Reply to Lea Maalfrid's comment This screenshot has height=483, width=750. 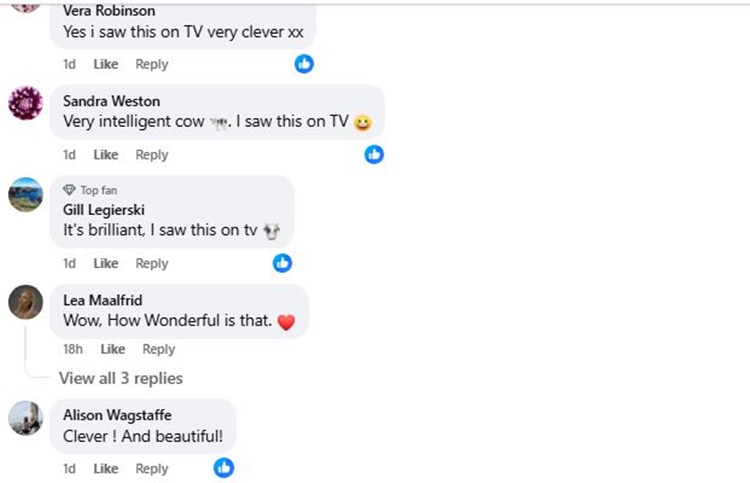(x=159, y=349)
